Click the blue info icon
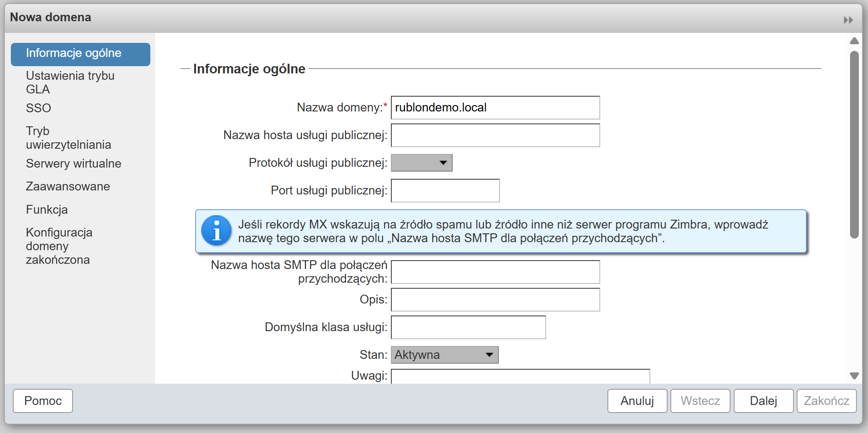868x433 pixels. 216,231
